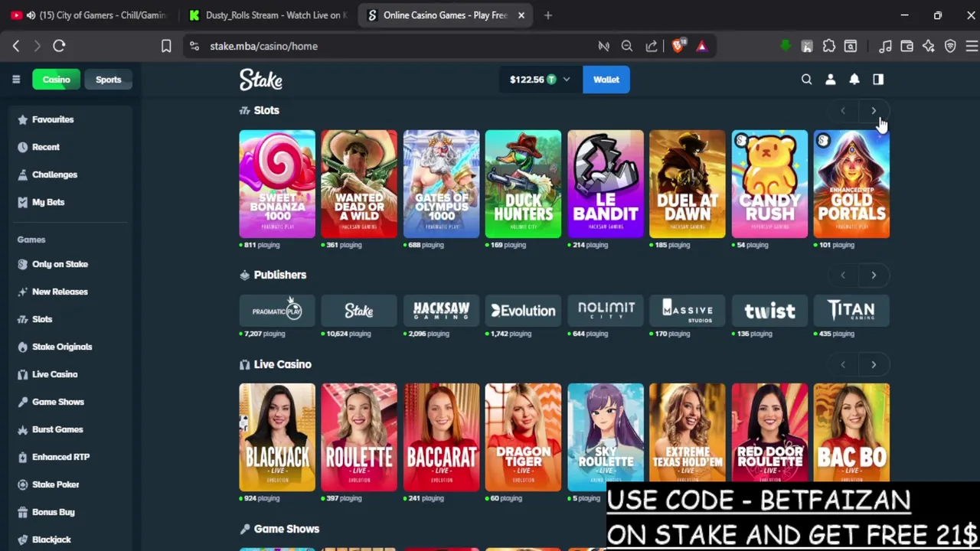Image resolution: width=980 pixels, height=551 pixels.
Task: Click the Wallet button
Action: pos(606,80)
